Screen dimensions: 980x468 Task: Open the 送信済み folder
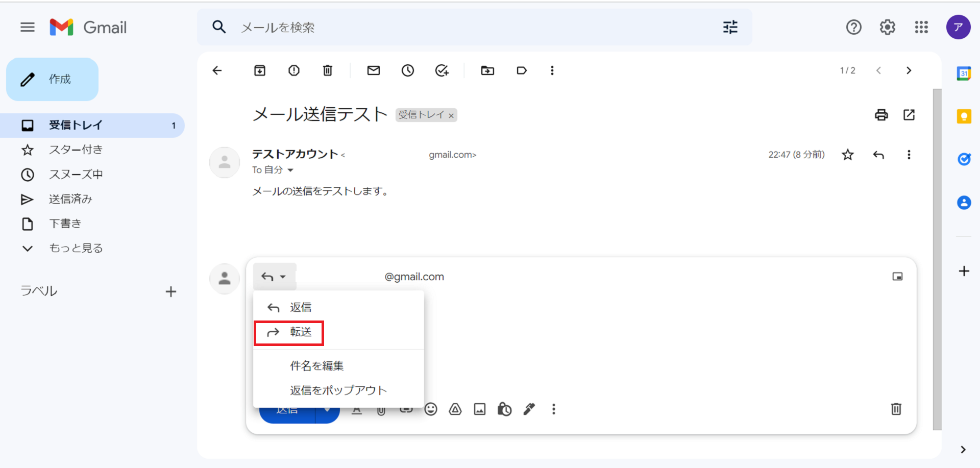click(x=70, y=199)
